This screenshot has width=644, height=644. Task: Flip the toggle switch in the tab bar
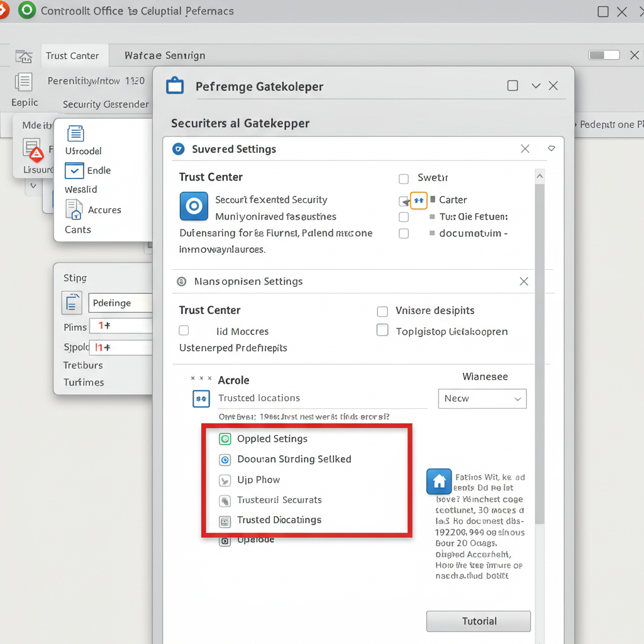(604, 55)
